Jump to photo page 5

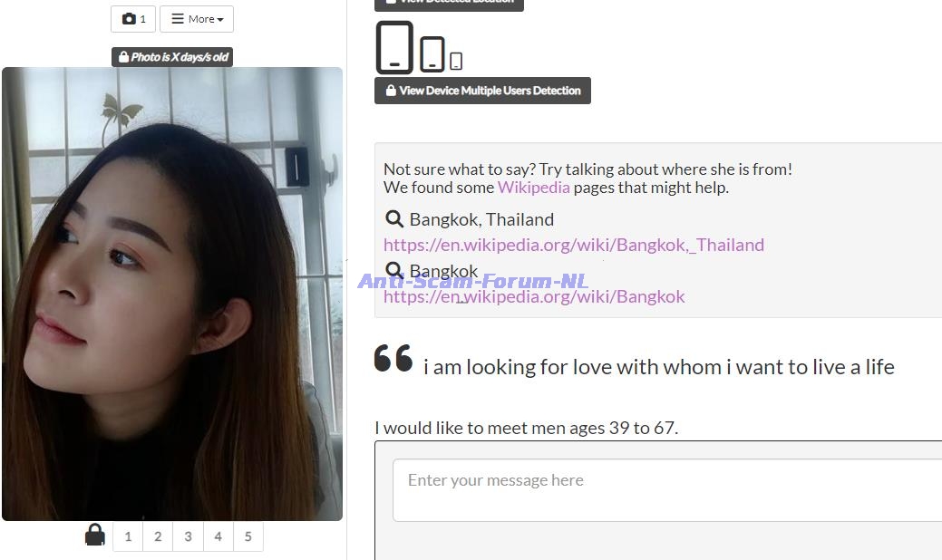[248, 536]
